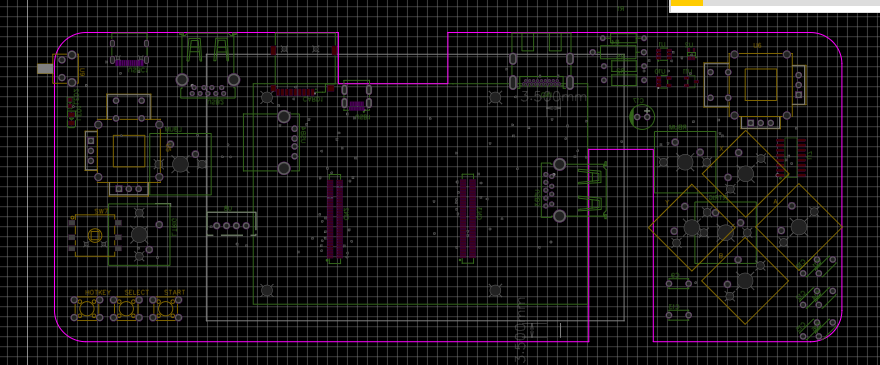Select the SW7 switch footprint
880x365 pixels.
coord(95,236)
